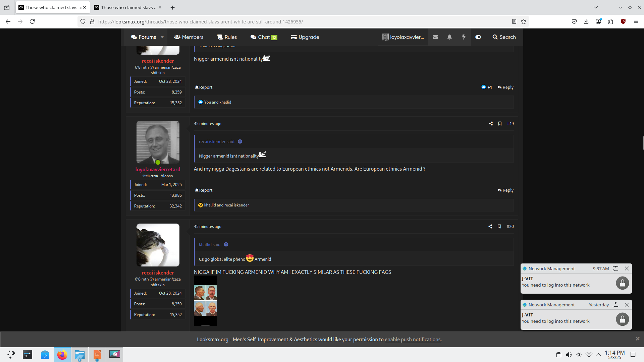Open the alerts bell icon
Screen dimensions: 644x362
point(449,37)
